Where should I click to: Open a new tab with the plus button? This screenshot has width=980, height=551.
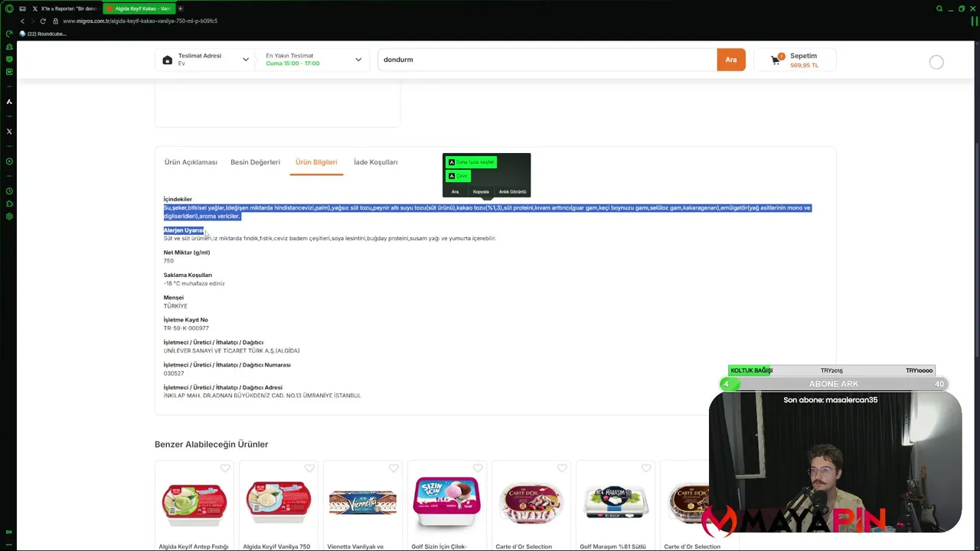click(181, 8)
